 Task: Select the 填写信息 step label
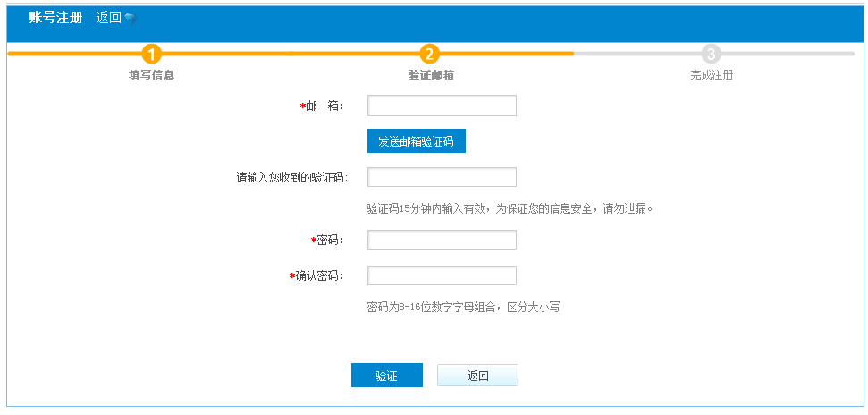(151, 75)
